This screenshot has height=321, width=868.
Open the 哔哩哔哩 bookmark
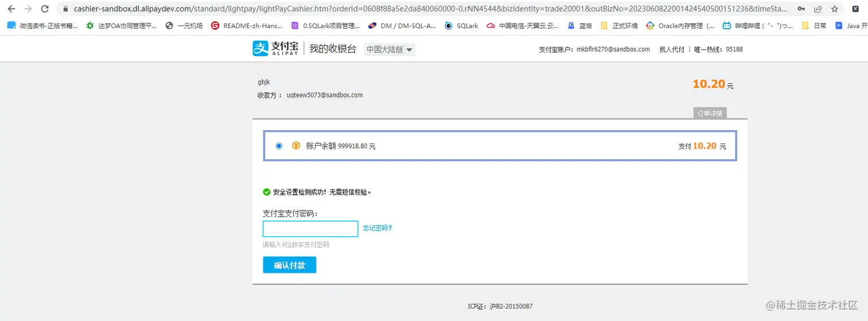point(758,26)
